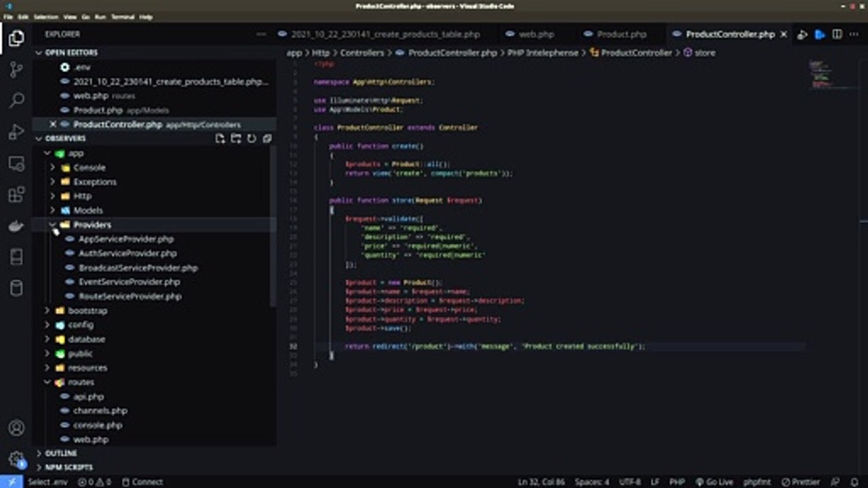868x488 pixels.
Task: Click the New File icon in Observers header
Action: (220, 138)
